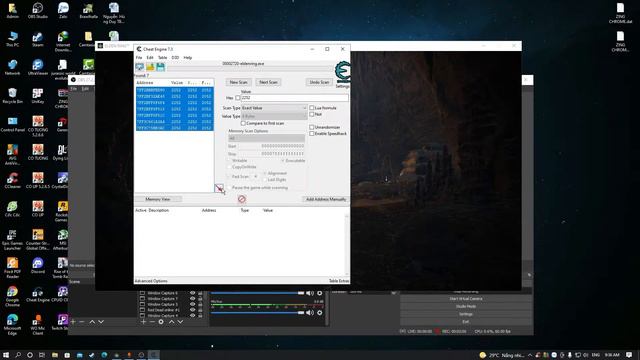The image size is (640, 360).
Task: Open Recycle Bin desktop icon
Action: 12,96
